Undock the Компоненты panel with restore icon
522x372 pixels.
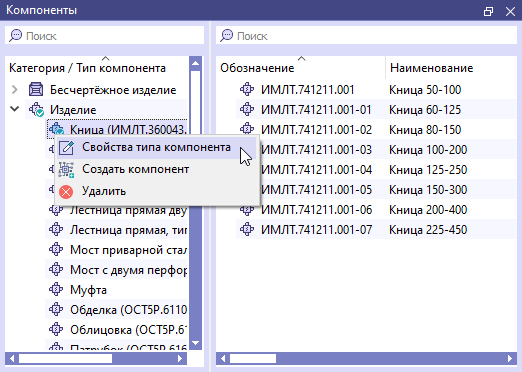click(x=488, y=12)
